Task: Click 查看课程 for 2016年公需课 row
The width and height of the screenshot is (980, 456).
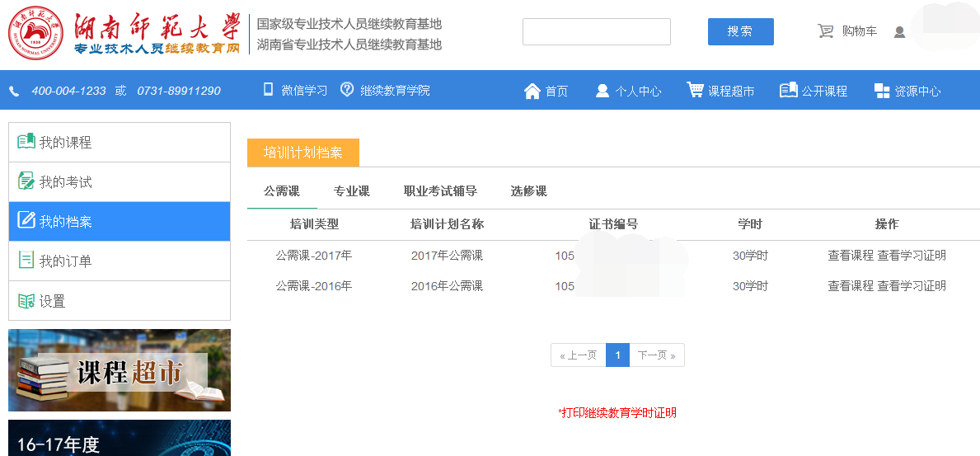Action: coord(850,286)
